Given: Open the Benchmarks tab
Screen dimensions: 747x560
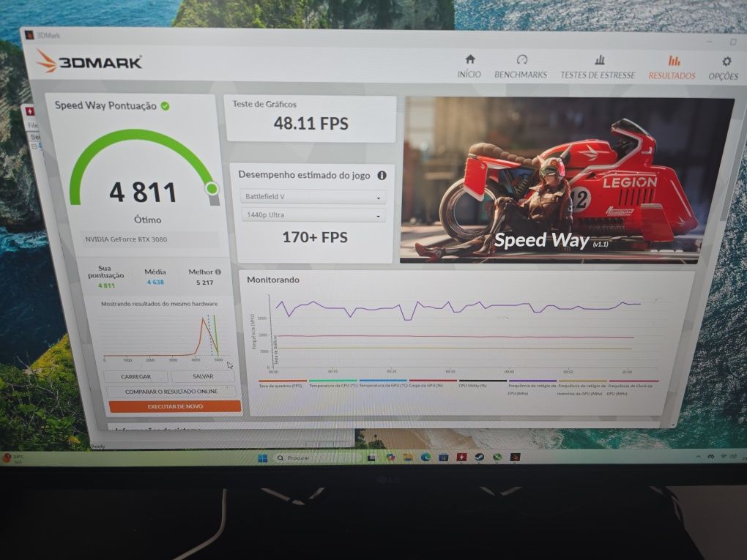Looking at the screenshot, I should click(521, 67).
